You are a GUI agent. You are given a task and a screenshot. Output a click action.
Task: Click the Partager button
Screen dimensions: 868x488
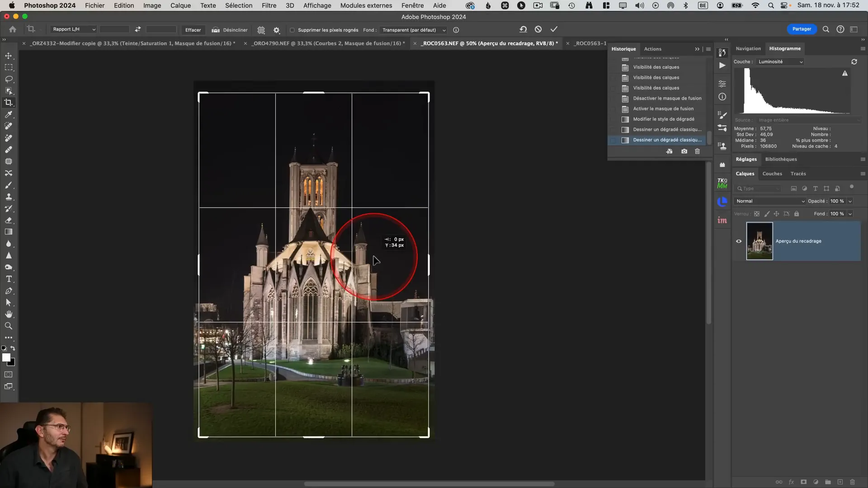[x=802, y=29]
